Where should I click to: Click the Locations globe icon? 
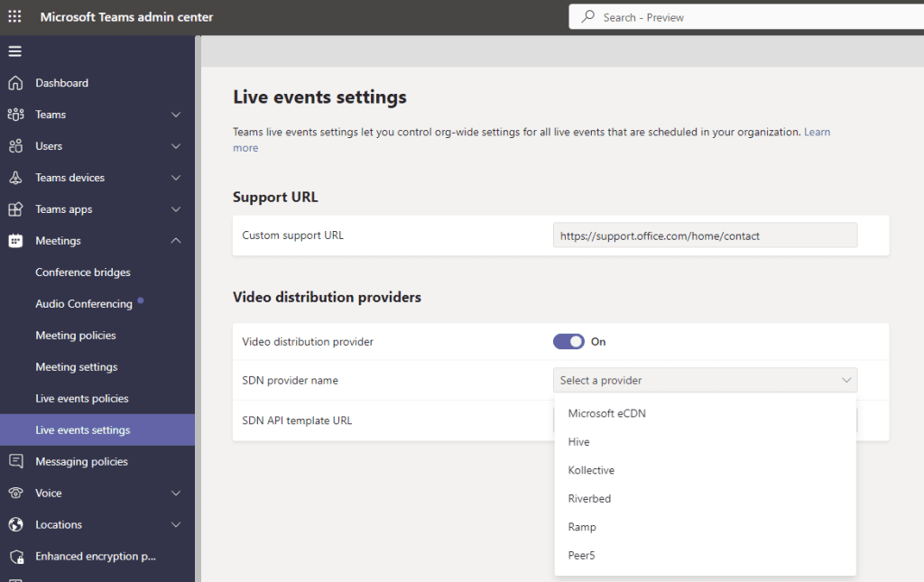[15, 525]
